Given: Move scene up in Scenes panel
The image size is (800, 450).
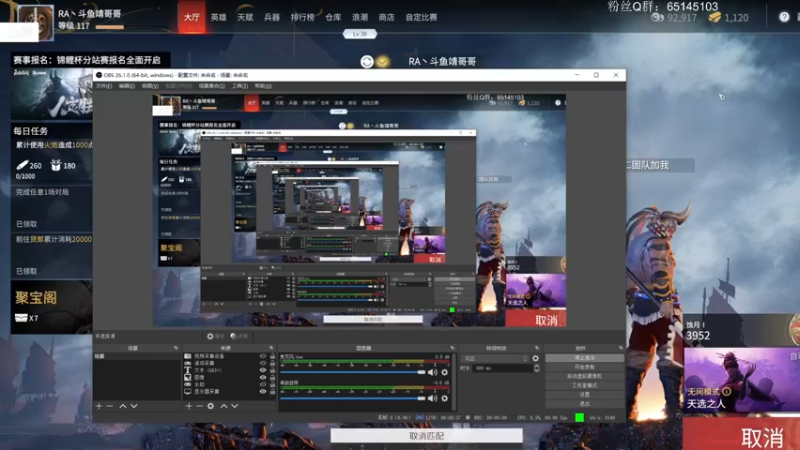Looking at the screenshot, I should pos(122,406).
